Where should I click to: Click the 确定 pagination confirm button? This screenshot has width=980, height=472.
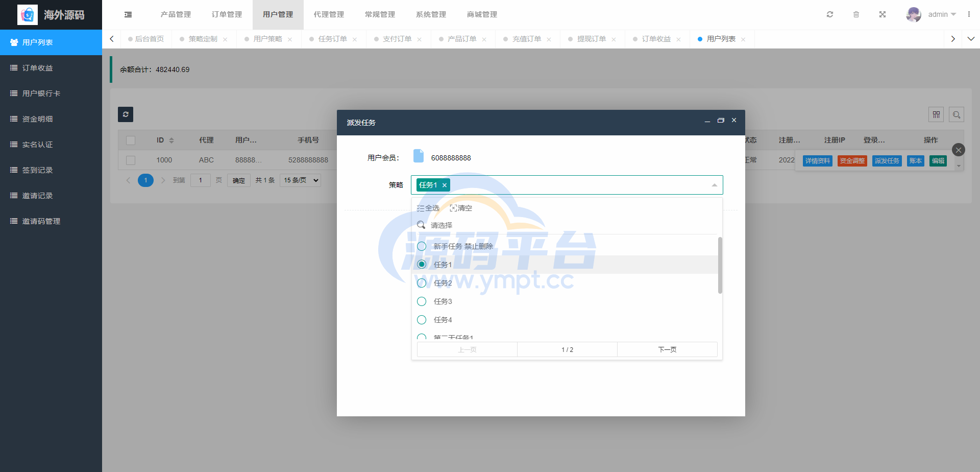pos(239,180)
